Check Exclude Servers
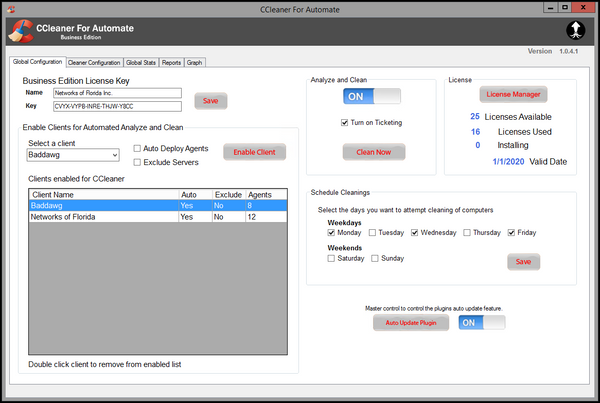 point(137,162)
